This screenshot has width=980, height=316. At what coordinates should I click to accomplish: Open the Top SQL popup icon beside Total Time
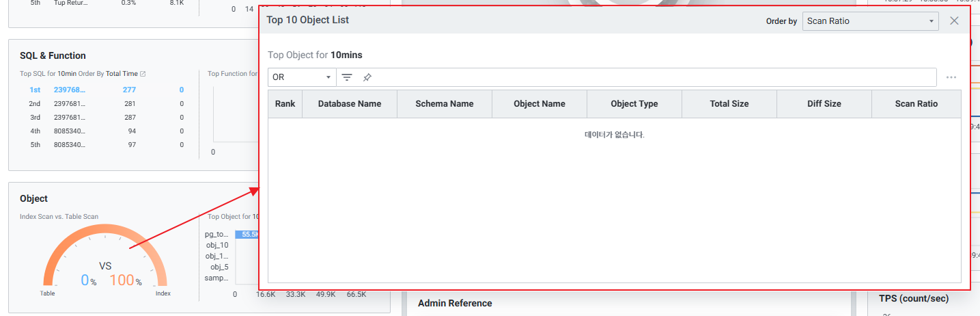143,74
